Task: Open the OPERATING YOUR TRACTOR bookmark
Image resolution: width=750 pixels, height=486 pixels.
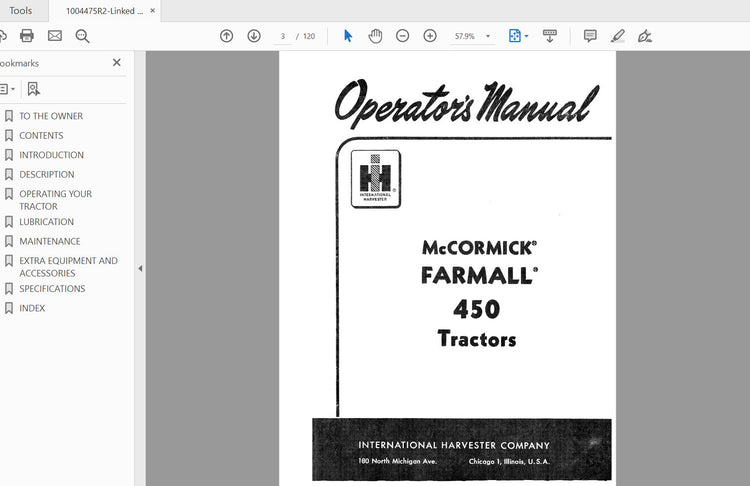Action: (55, 200)
